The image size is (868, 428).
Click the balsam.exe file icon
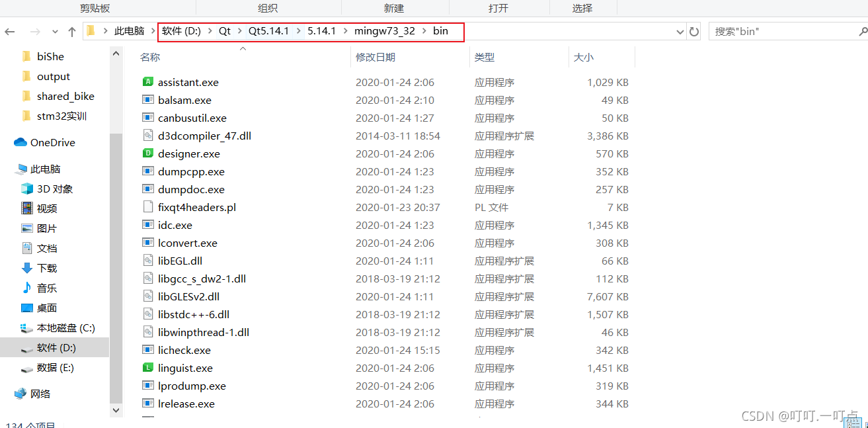click(x=147, y=100)
